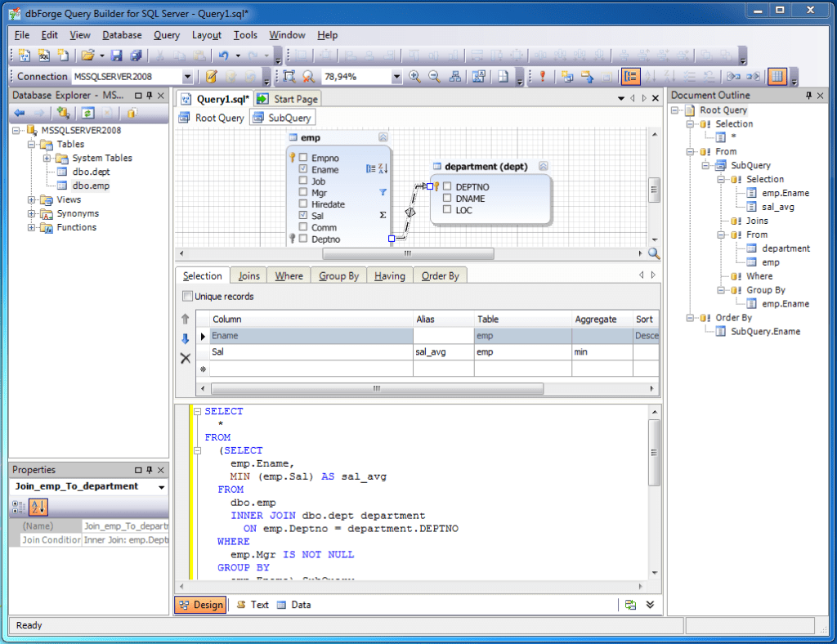
Task: Click the Sigma aggregate icon in emp table
Action: 383,214
